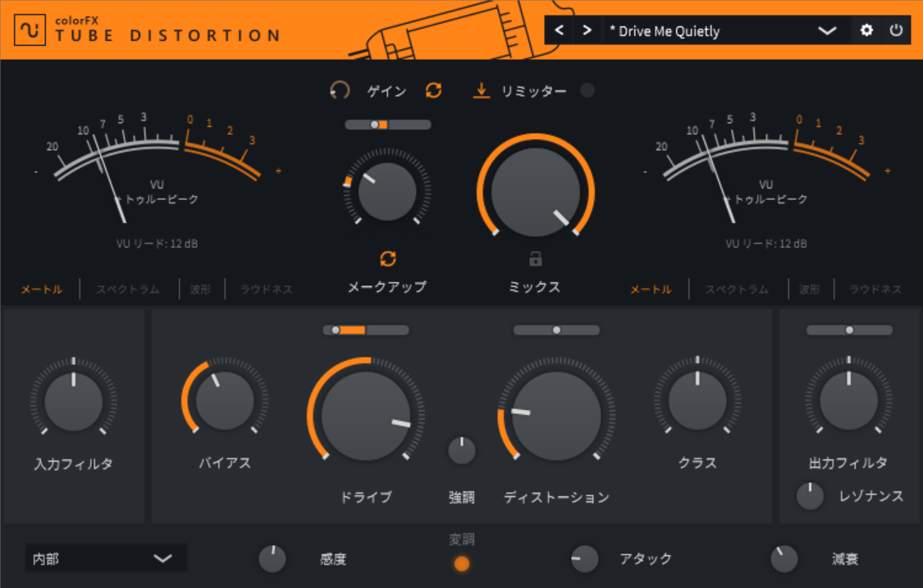Click the previous preset arrow
The image size is (923, 588).
coord(560,31)
